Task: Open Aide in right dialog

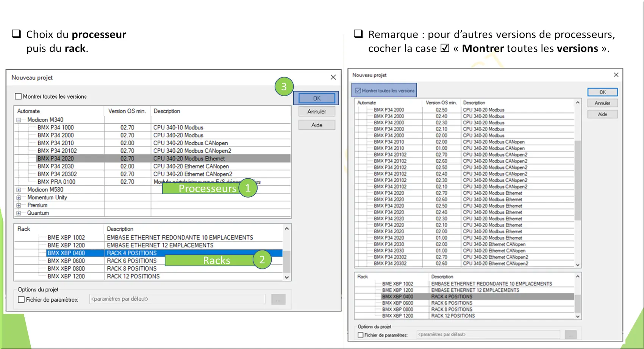Action: pos(602,114)
